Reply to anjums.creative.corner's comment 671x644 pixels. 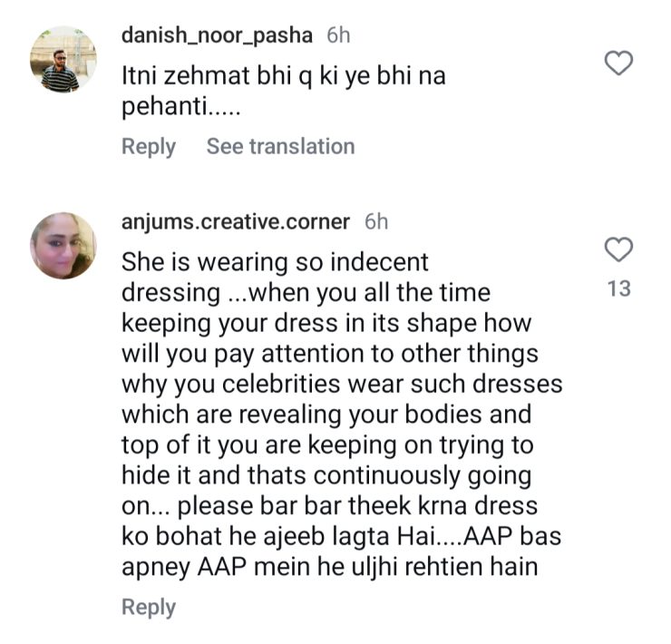click(x=149, y=607)
